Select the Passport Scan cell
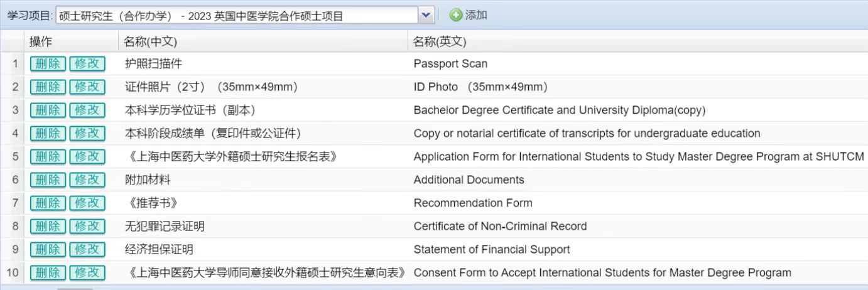 click(637, 63)
